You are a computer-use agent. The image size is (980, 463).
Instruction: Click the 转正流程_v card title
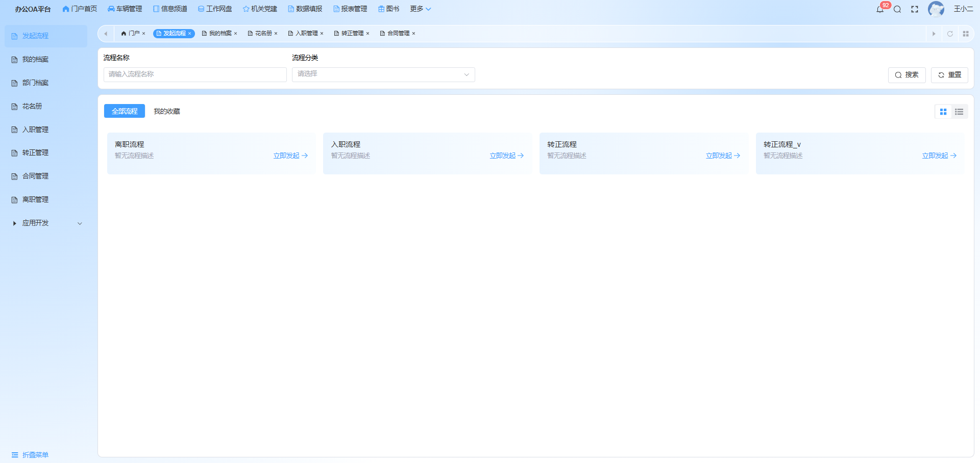(x=782, y=145)
